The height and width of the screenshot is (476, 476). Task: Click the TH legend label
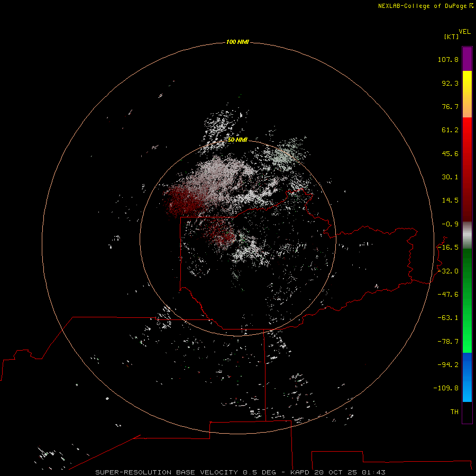pos(454,412)
